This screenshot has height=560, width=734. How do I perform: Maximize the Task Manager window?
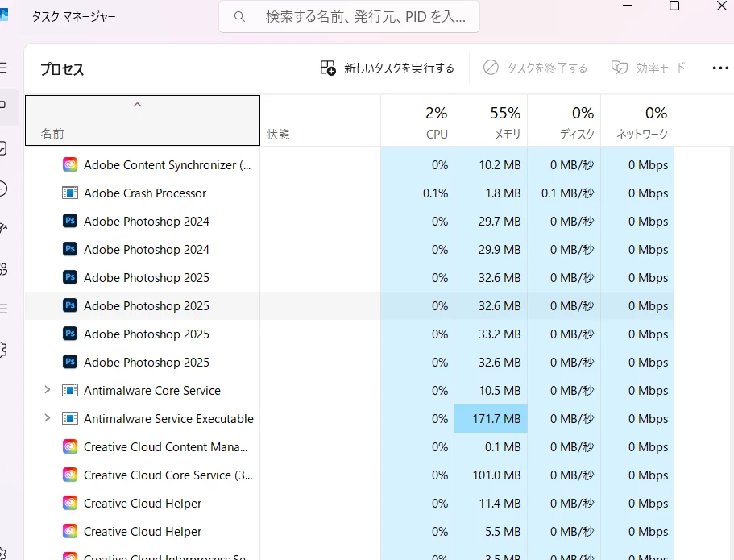pos(674,6)
